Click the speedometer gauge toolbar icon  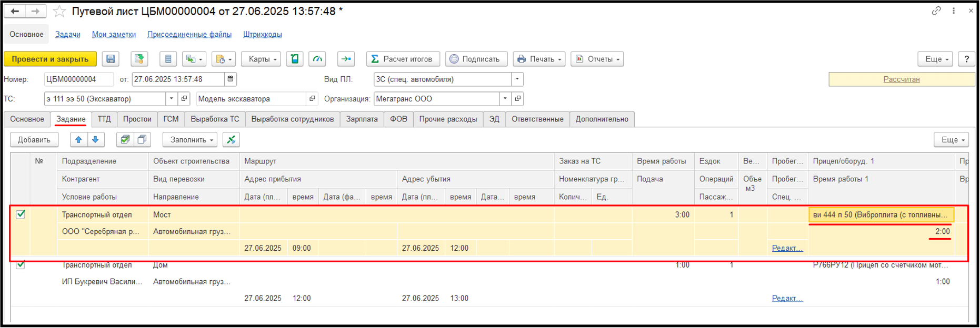pos(317,59)
